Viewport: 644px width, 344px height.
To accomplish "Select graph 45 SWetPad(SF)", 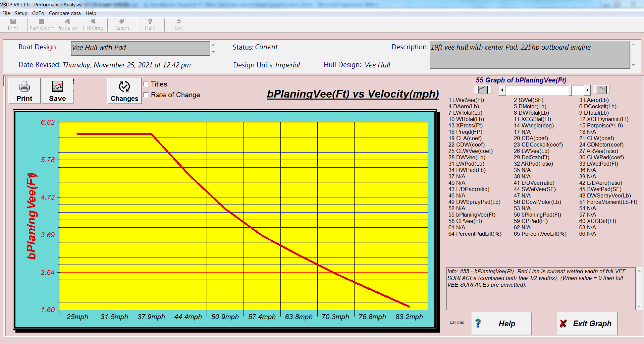I will 600,189.
